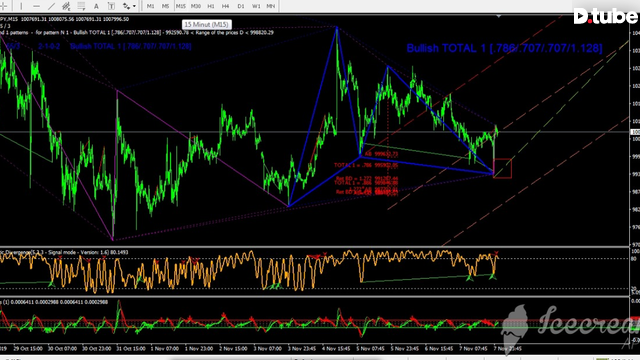Image resolution: width=640 pixels, height=360 pixels.
Task: Select the Arrows objects tool
Action: pyautogui.click(x=126, y=6)
